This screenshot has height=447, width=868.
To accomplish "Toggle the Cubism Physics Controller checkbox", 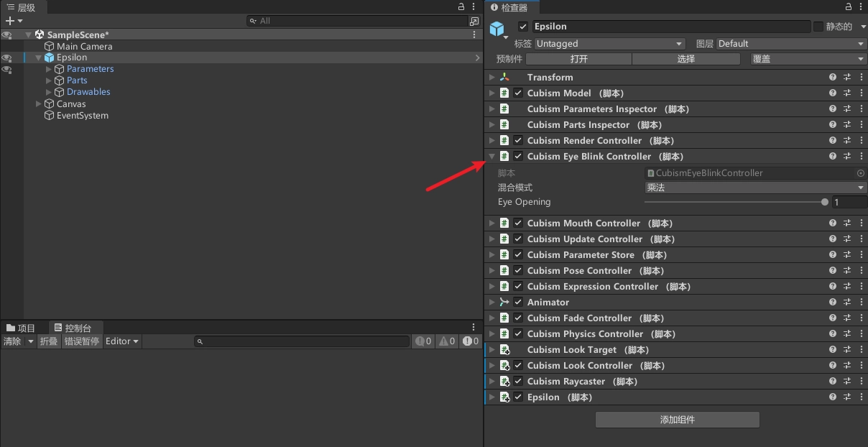I will (518, 333).
